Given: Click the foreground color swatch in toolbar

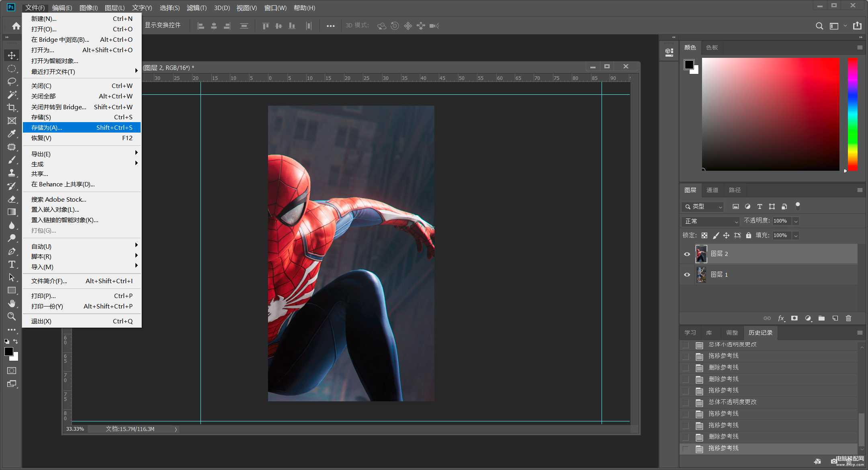Looking at the screenshot, I should [x=8, y=351].
